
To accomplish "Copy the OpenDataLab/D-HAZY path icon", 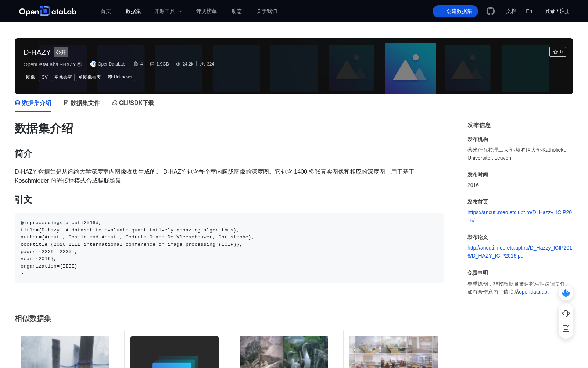I will 79,64.
